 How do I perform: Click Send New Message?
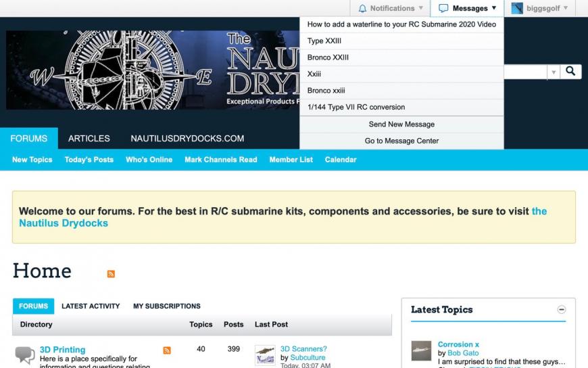pyautogui.click(x=401, y=124)
